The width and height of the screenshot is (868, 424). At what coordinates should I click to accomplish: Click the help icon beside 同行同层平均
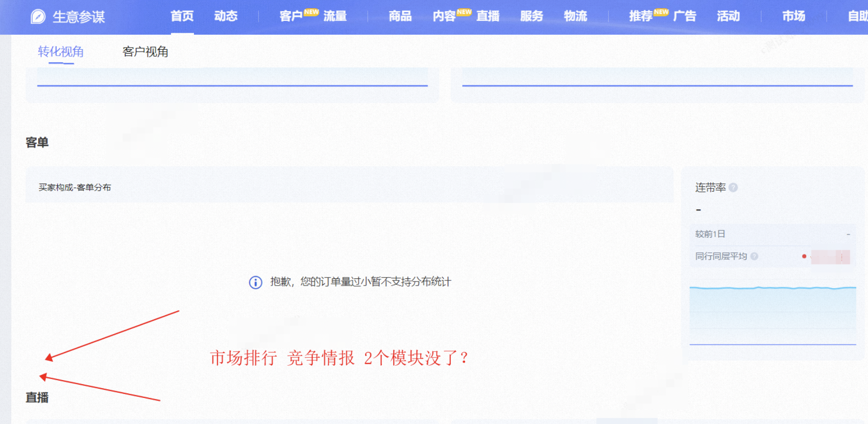point(754,256)
